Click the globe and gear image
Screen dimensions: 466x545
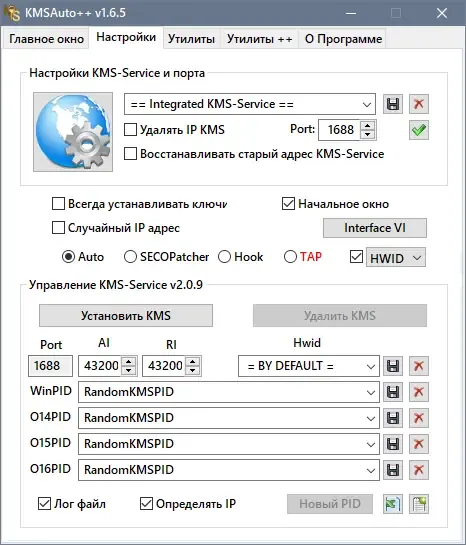tap(73, 132)
